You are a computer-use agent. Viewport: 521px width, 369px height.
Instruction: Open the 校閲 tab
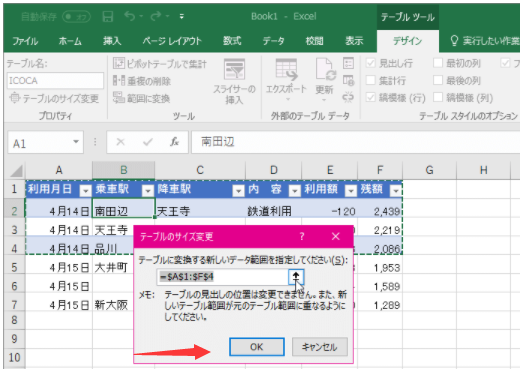click(314, 41)
